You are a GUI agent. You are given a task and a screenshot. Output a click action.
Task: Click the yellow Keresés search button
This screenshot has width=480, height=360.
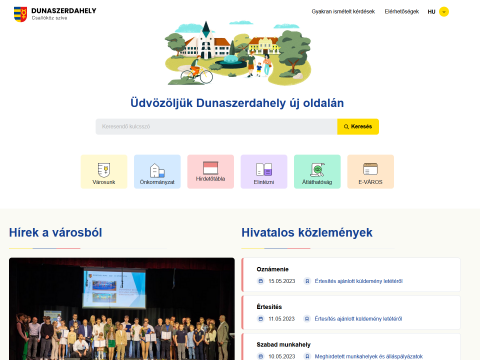tap(358, 127)
